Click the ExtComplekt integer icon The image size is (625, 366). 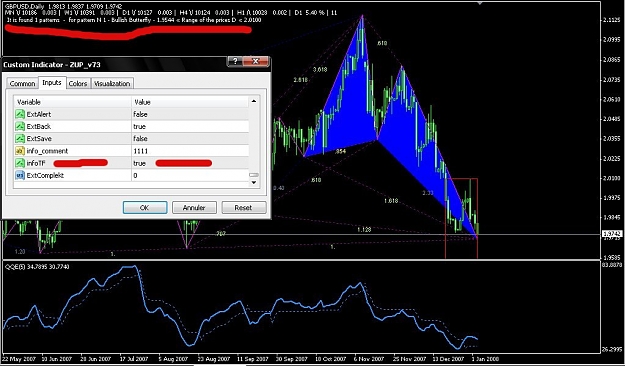(20, 175)
